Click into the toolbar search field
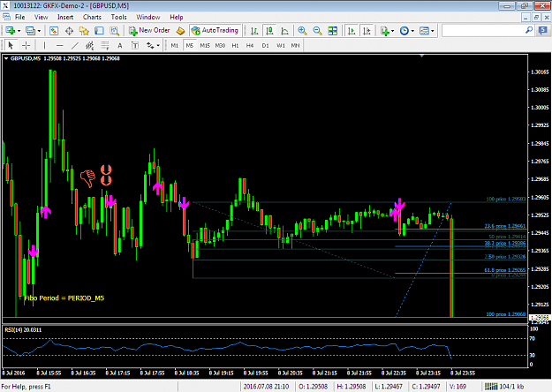The height and width of the screenshot is (392, 552). coord(483,31)
